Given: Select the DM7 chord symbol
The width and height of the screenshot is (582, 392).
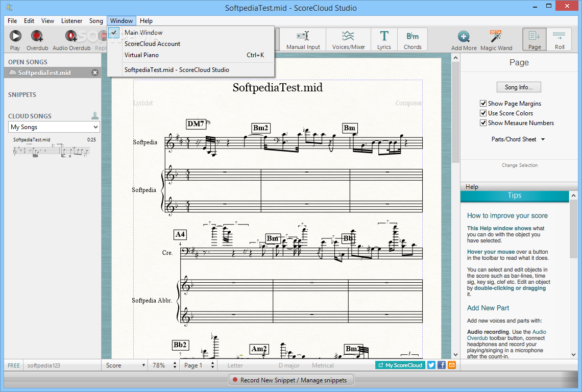Looking at the screenshot, I should 196,124.
